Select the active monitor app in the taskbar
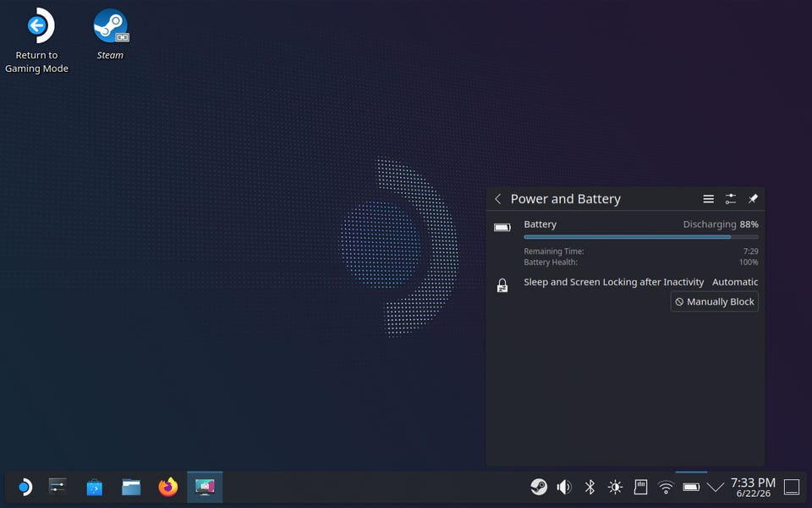This screenshot has width=812, height=508. coord(205,488)
